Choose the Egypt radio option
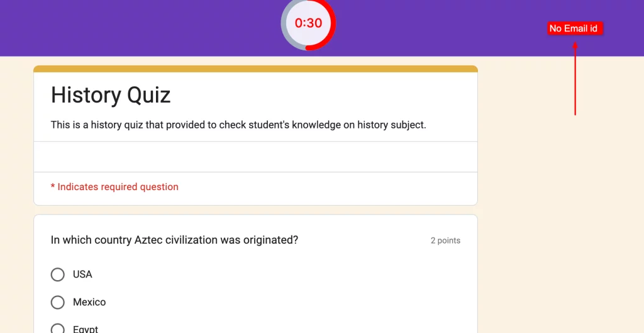The height and width of the screenshot is (333, 644). point(58,329)
